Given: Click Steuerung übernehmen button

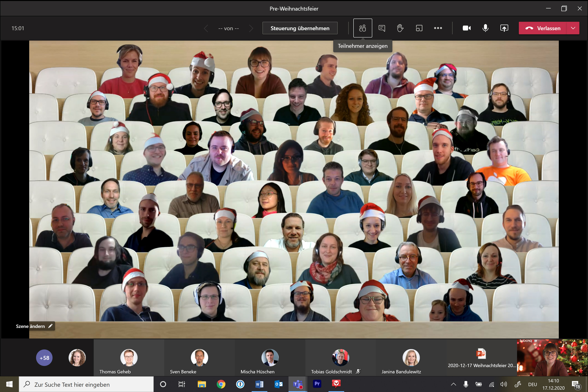Looking at the screenshot, I should pyautogui.click(x=300, y=28).
